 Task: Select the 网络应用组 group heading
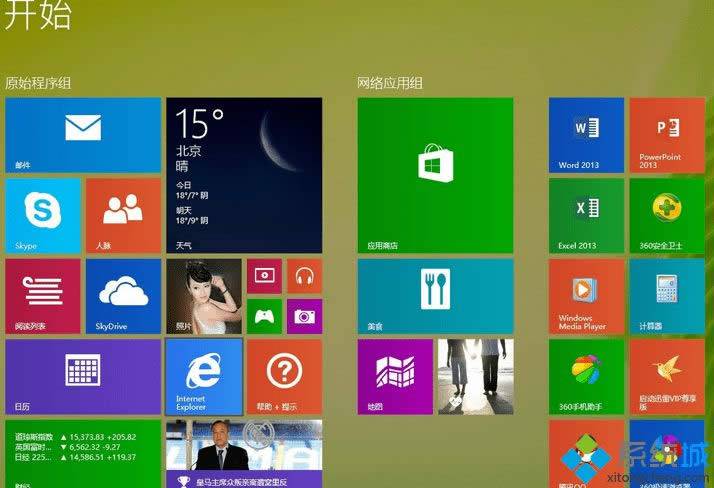point(390,83)
